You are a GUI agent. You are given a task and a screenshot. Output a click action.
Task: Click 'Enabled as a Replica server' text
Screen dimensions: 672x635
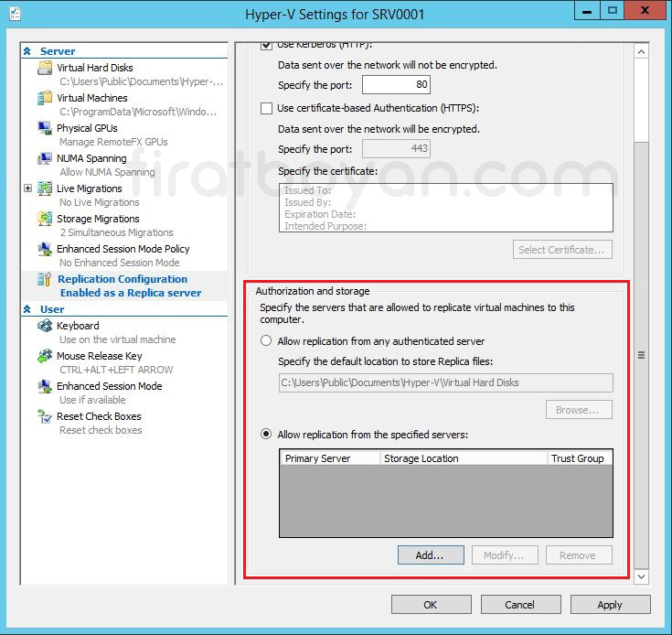[131, 293]
